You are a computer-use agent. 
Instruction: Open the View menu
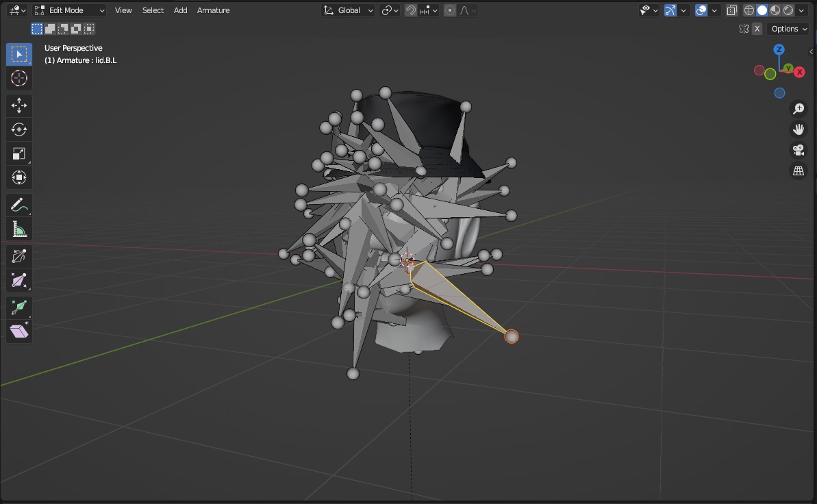click(123, 10)
